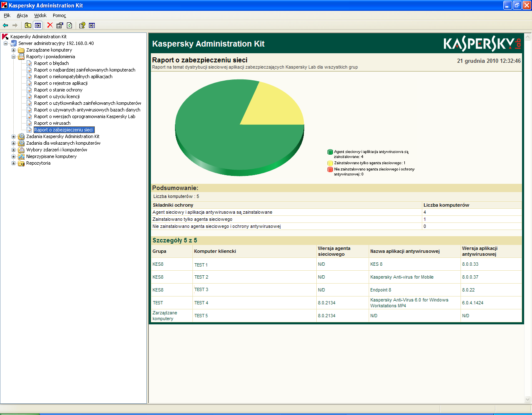The width and height of the screenshot is (532, 415).
Task: Click Kaspersky Anti-virus for Mobile link
Action: tap(402, 277)
